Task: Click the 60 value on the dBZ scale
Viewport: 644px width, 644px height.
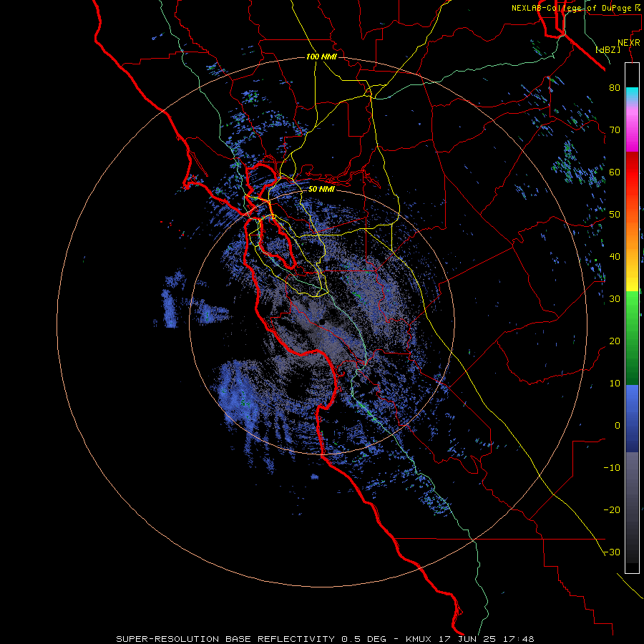Action: pos(615,172)
